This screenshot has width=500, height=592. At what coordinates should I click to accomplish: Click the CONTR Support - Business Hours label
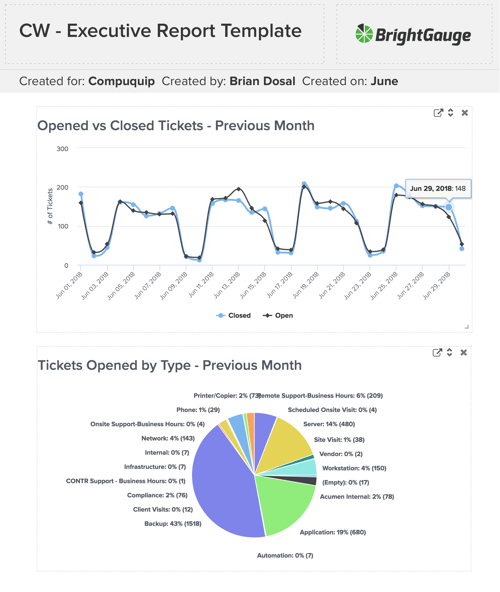point(126,481)
